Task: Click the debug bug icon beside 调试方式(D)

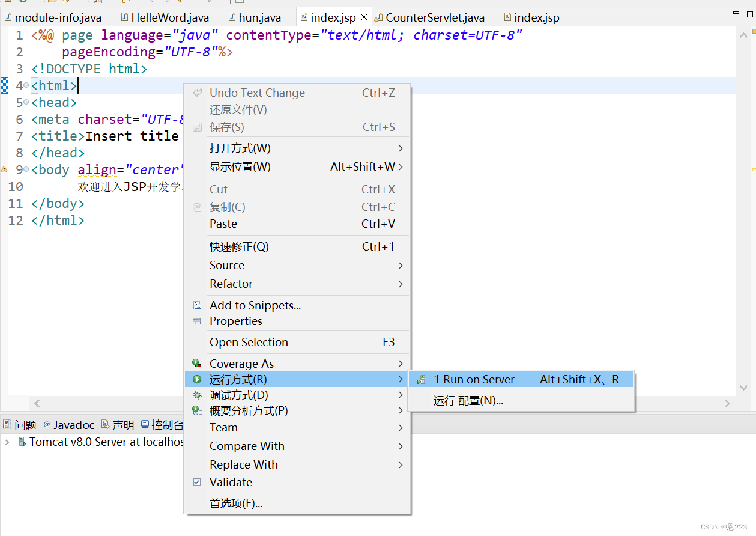Action: (x=197, y=395)
